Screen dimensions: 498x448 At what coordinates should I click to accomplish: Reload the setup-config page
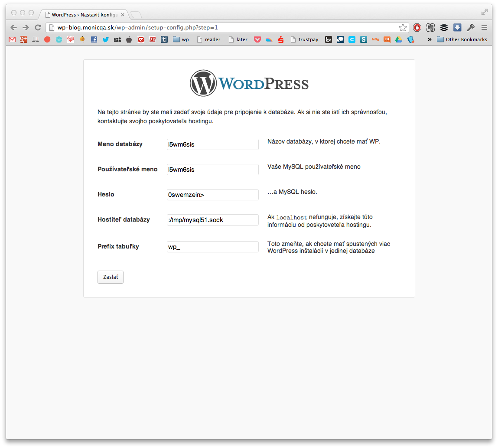[38, 27]
